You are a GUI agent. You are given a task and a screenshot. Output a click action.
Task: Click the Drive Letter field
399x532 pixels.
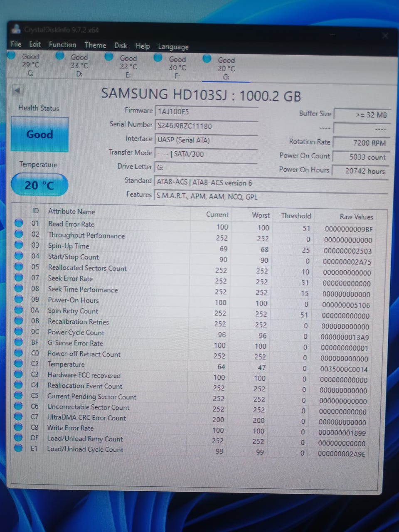click(206, 167)
